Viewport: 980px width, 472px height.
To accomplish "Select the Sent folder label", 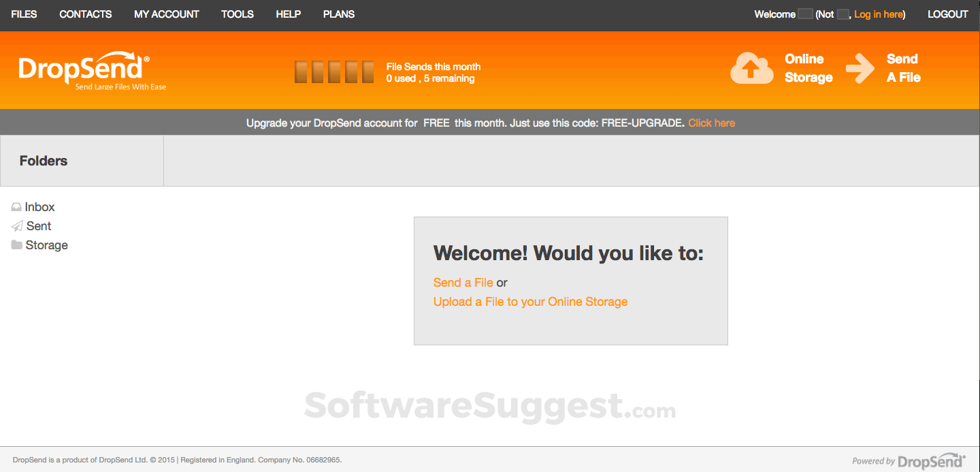I will coord(39,226).
